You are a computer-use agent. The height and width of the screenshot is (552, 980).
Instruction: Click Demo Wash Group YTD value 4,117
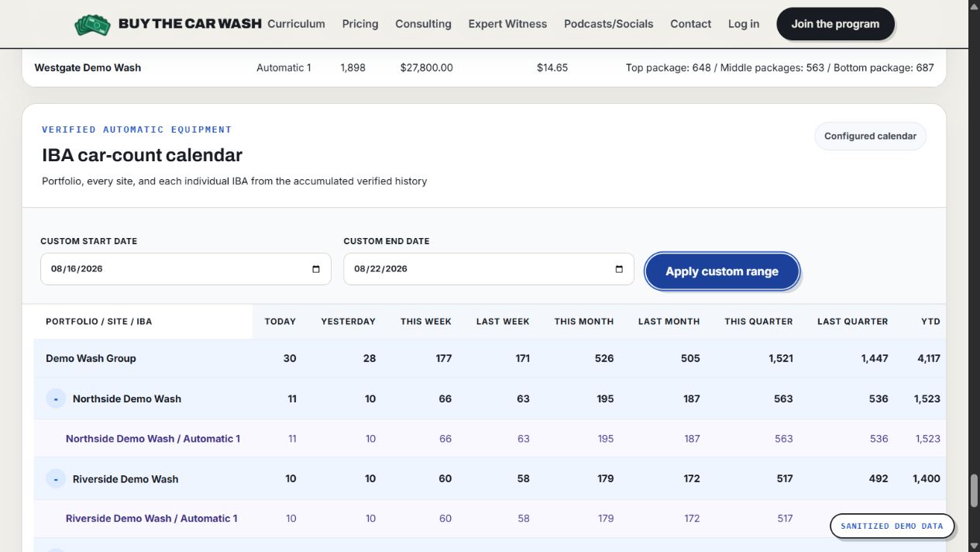tap(928, 358)
